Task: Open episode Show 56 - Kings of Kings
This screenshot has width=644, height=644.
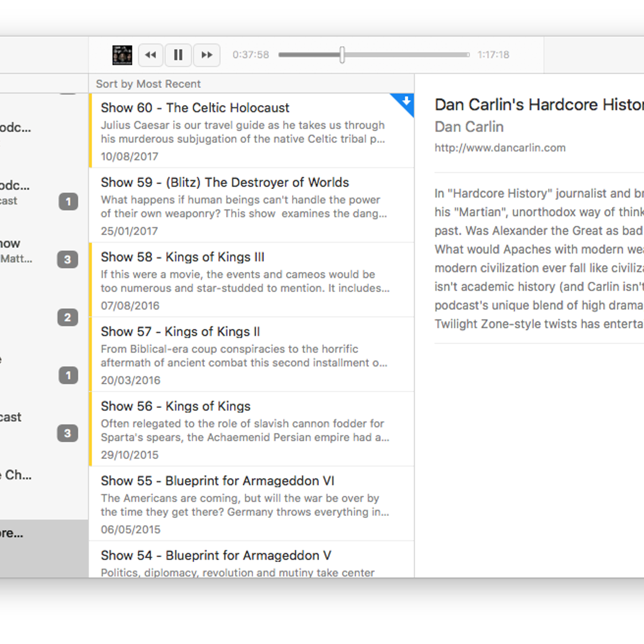Action: click(x=252, y=429)
